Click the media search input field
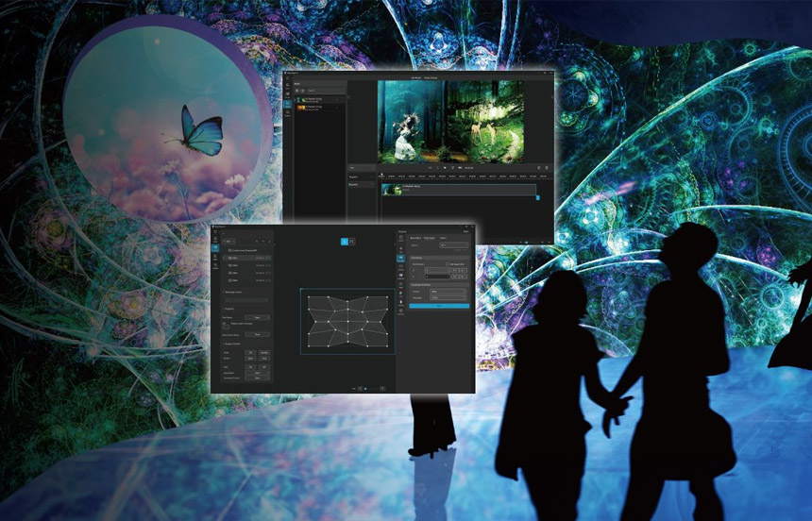 pyautogui.click(x=321, y=89)
